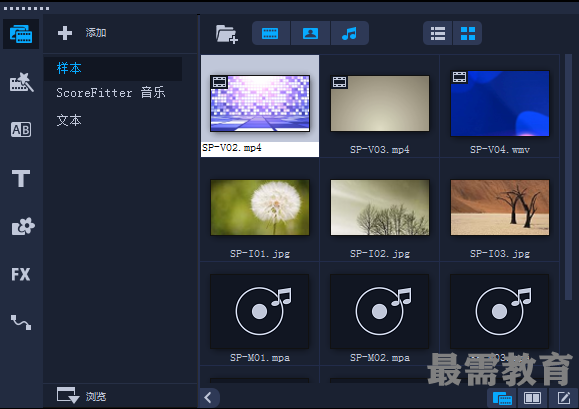This screenshot has width=579, height=409.
Task: Click the SP-V03.mp4 file name label
Action: click(380, 149)
